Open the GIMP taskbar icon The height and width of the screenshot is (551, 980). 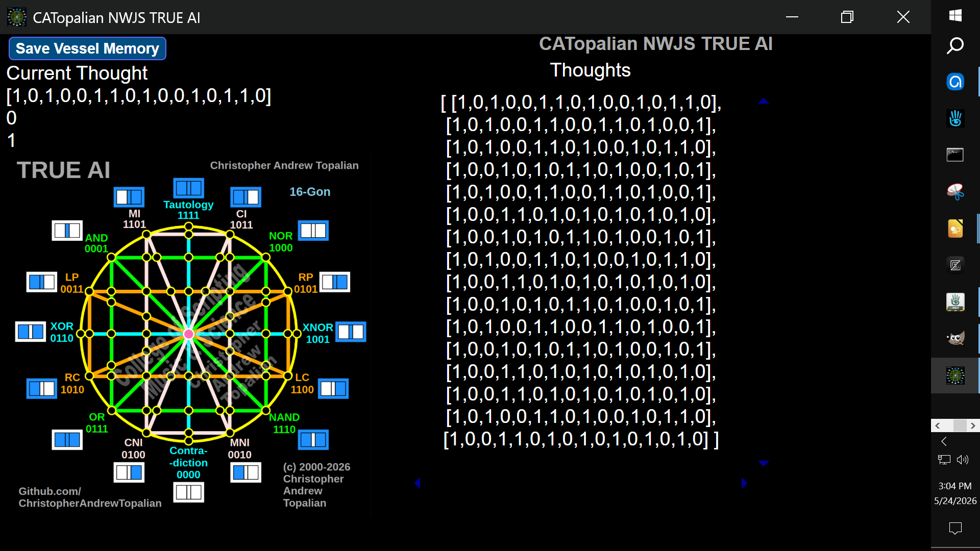point(955,338)
